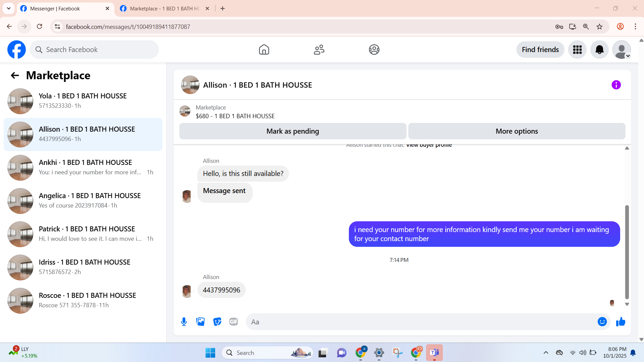Click the chat scrollbar up arrow
The width and height of the screenshot is (644, 362).
627,148
